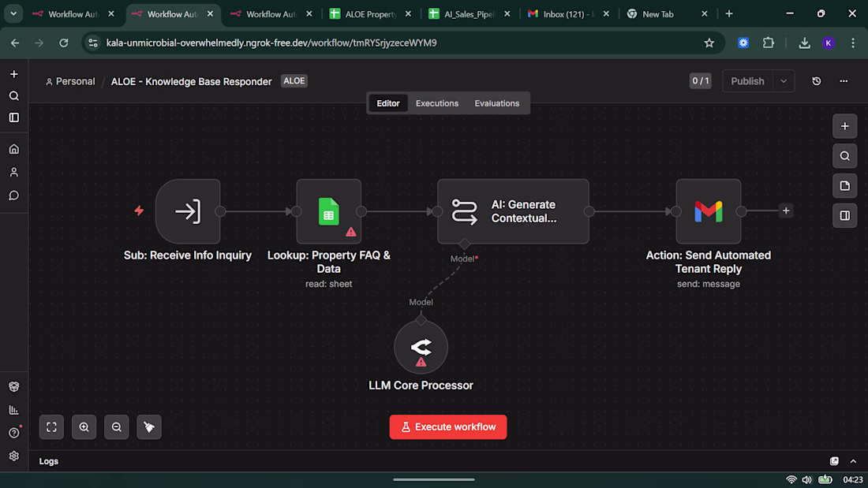Open the browser profile K avatar

(x=829, y=43)
